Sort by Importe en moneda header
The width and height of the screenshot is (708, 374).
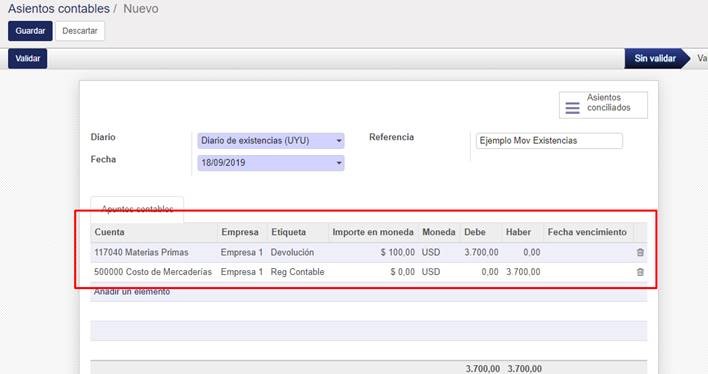373,232
